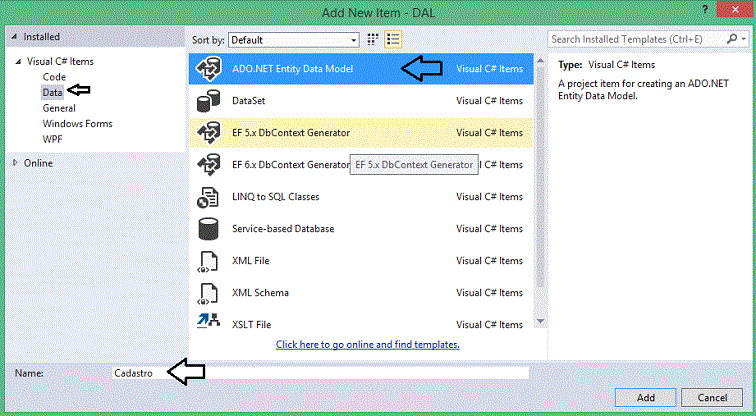
Task: Select the Data category
Action: (52, 92)
